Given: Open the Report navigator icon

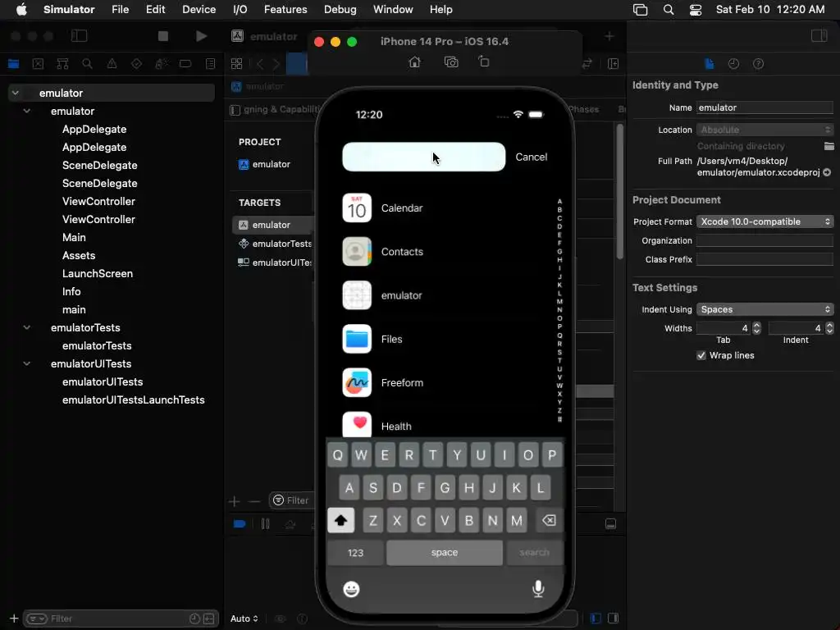Looking at the screenshot, I should [x=211, y=64].
